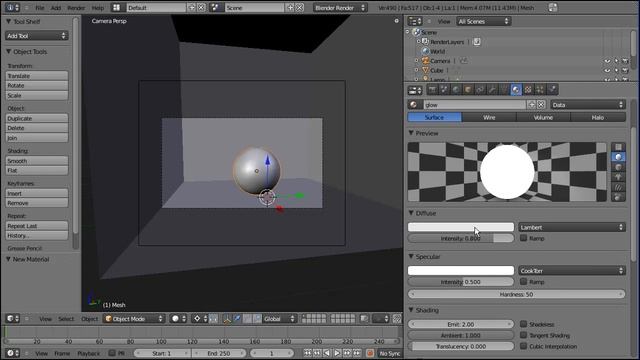This screenshot has height=360, width=640.
Task: Select the translate manipulator arrow icon
Action: (237, 319)
